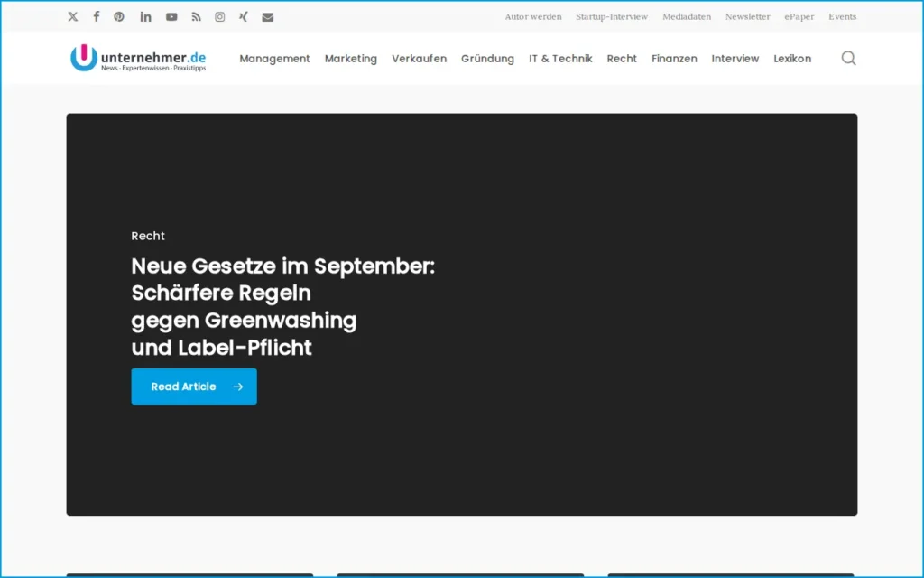Follow the Mediadaten link
The height and width of the screenshot is (578, 924).
687,16
